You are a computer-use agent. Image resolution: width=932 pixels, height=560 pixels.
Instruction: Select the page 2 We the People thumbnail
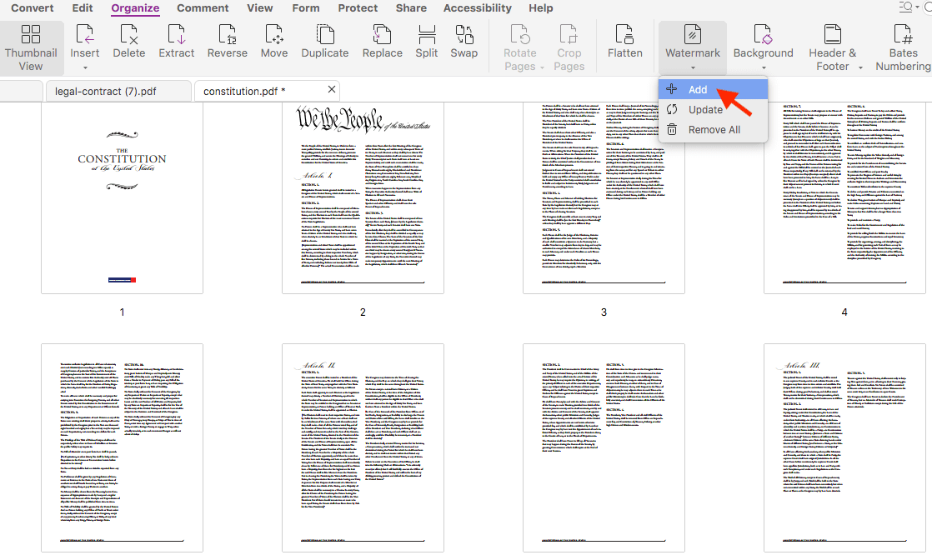point(363,198)
